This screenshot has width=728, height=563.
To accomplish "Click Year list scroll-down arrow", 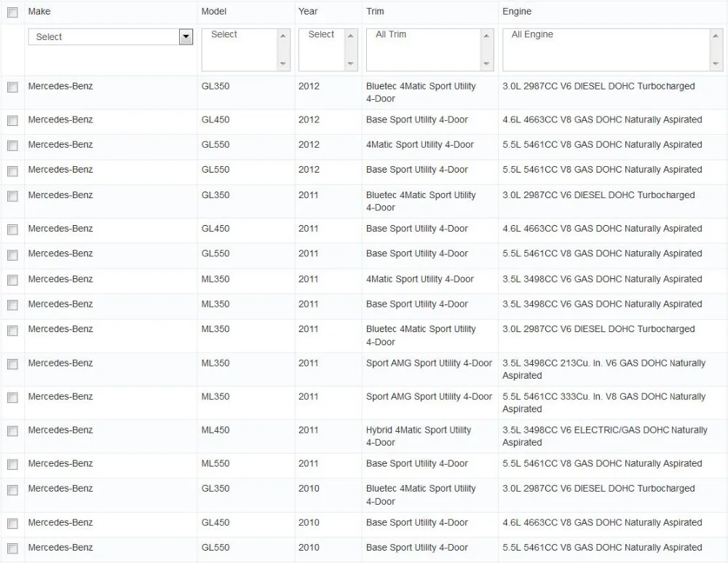I will [351, 63].
